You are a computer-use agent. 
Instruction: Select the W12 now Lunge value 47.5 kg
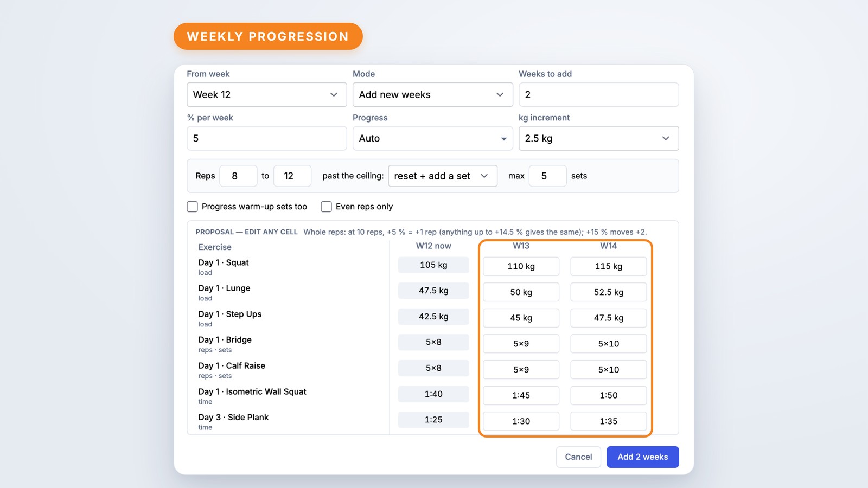pos(433,291)
